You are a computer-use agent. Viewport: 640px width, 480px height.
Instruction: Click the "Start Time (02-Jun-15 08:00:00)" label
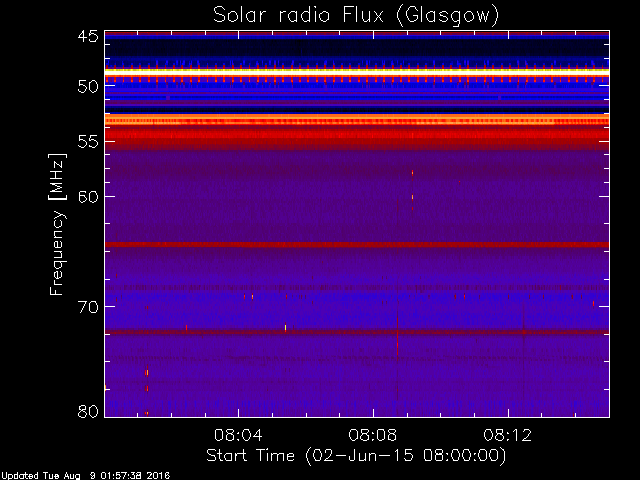(356, 456)
